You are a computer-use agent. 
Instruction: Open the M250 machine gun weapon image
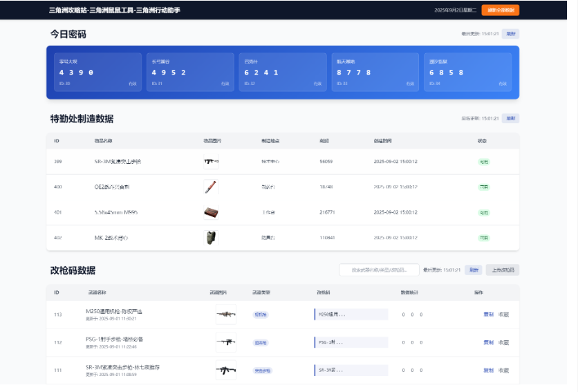pyautogui.click(x=225, y=315)
